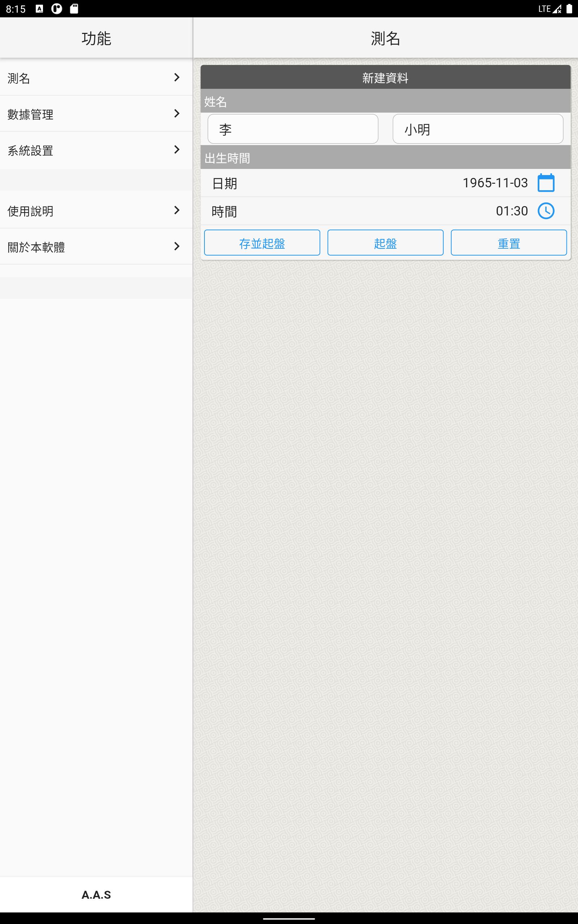578x924 pixels.
Task: Tap the 日期 row label
Action: point(224,184)
